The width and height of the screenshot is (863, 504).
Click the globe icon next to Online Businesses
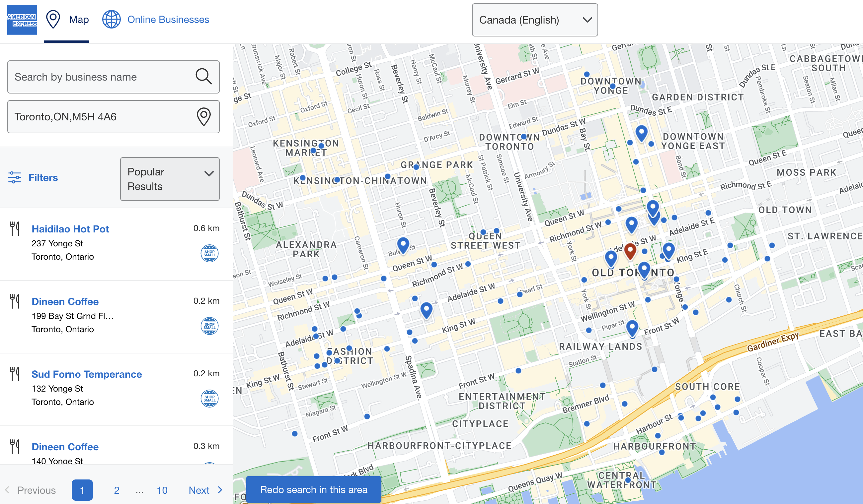(x=111, y=19)
